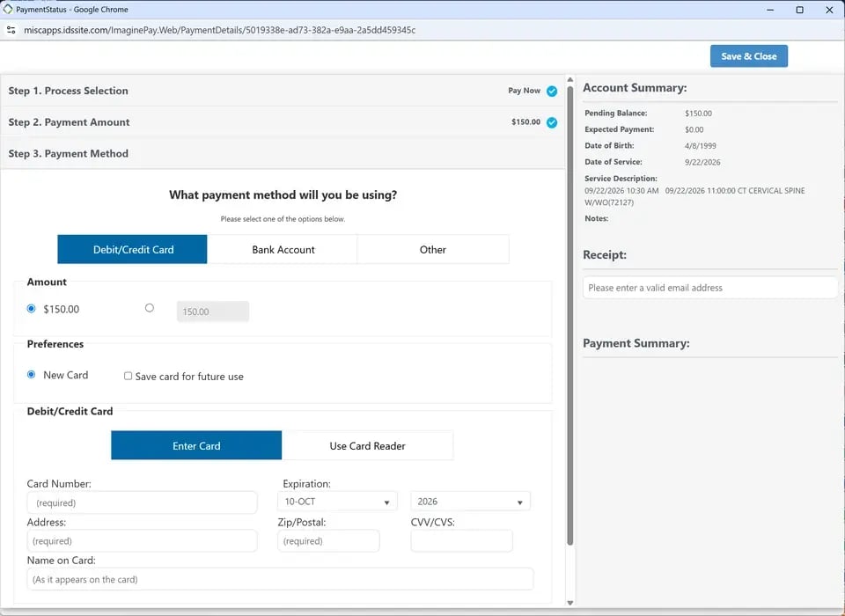Image resolution: width=845 pixels, height=616 pixels.
Task: Maximize the PaymentStatus Chrome window
Action: 800,10
